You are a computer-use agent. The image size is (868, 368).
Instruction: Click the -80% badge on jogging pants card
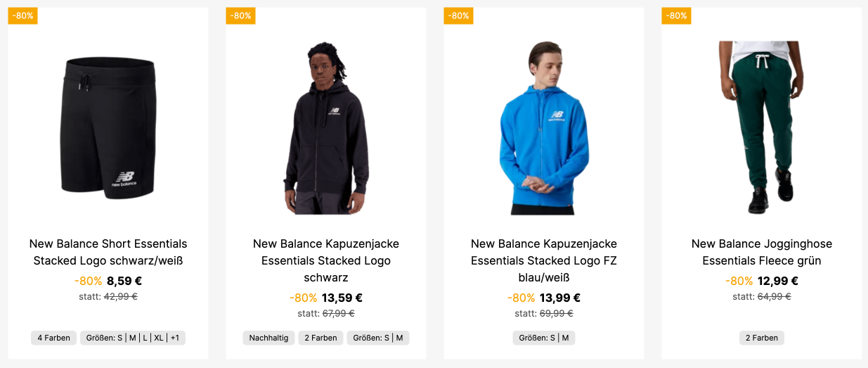[x=676, y=15]
